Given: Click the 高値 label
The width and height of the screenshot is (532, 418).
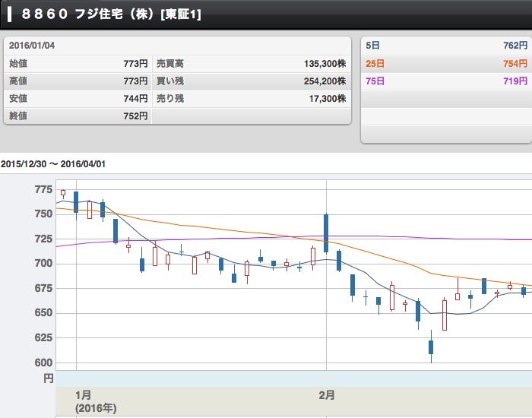Looking at the screenshot, I should click(x=18, y=81).
